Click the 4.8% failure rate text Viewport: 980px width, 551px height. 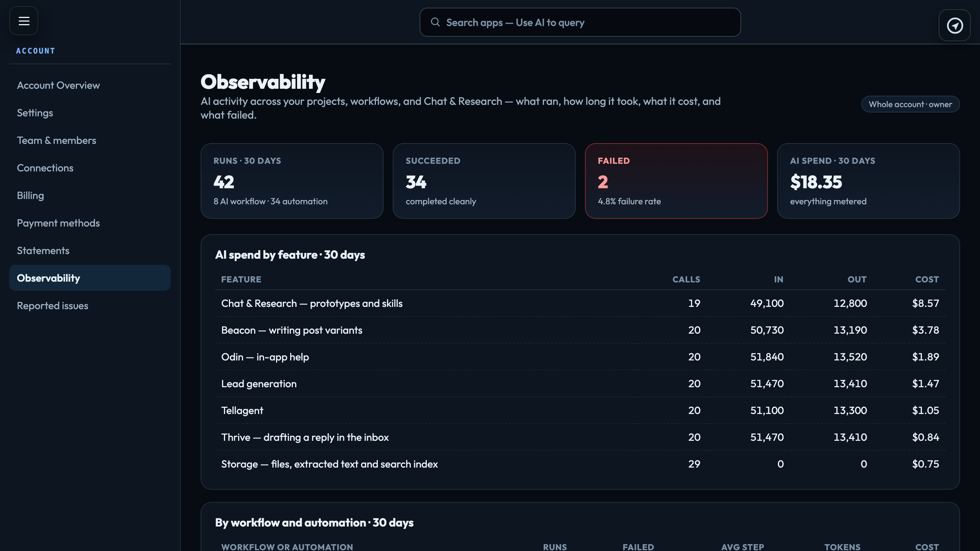coord(629,201)
